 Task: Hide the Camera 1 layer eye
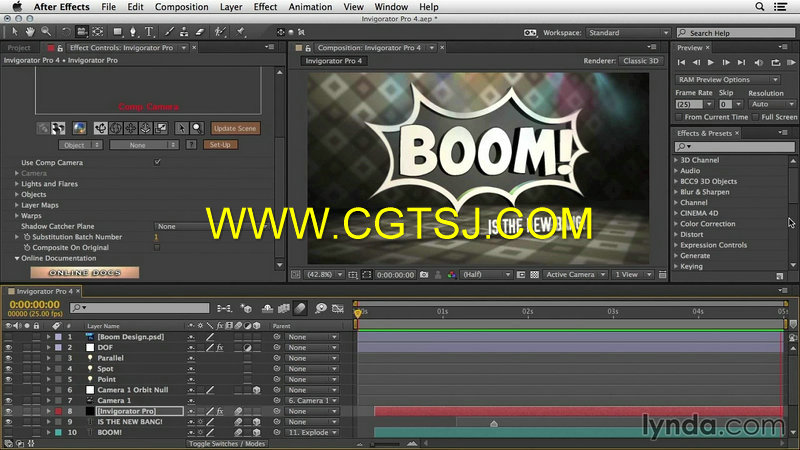[x=8, y=401]
